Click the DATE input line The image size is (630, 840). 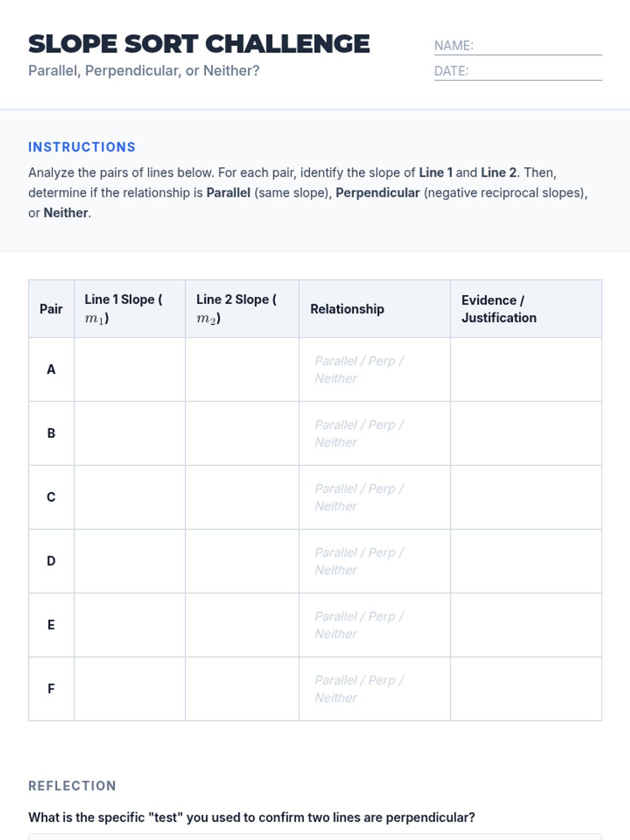(x=534, y=71)
